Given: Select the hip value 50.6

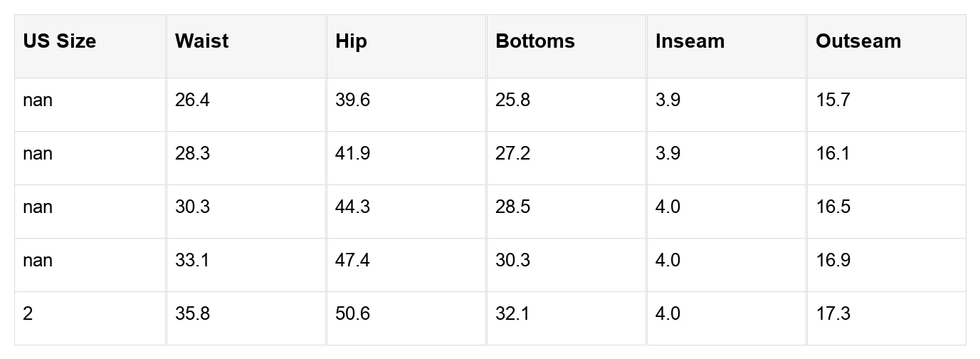Looking at the screenshot, I should pyautogui.click(x=352, y=314).
